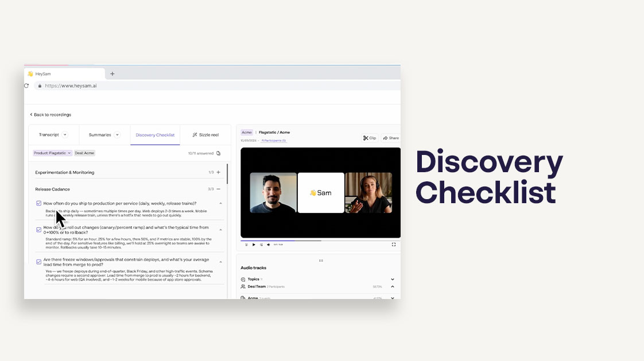
Task: Click the lock icon in address bar
Action: click(x=40, y=86)
